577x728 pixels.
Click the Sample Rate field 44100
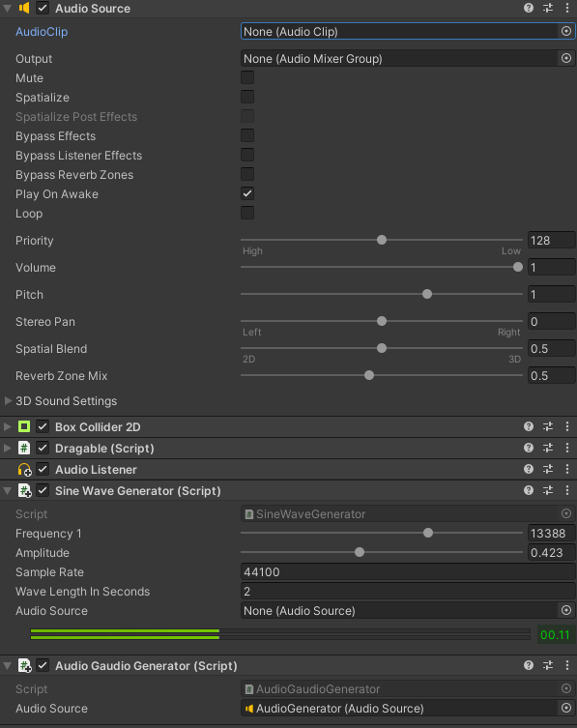point(408,572)
